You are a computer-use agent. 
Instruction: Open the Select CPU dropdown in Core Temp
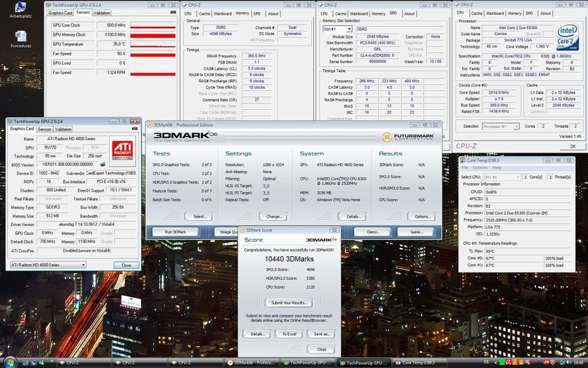502,177
